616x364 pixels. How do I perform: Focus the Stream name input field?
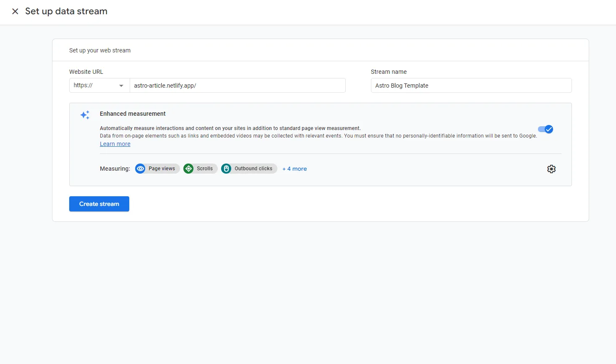pyautogui.click(x=471, y=86)
